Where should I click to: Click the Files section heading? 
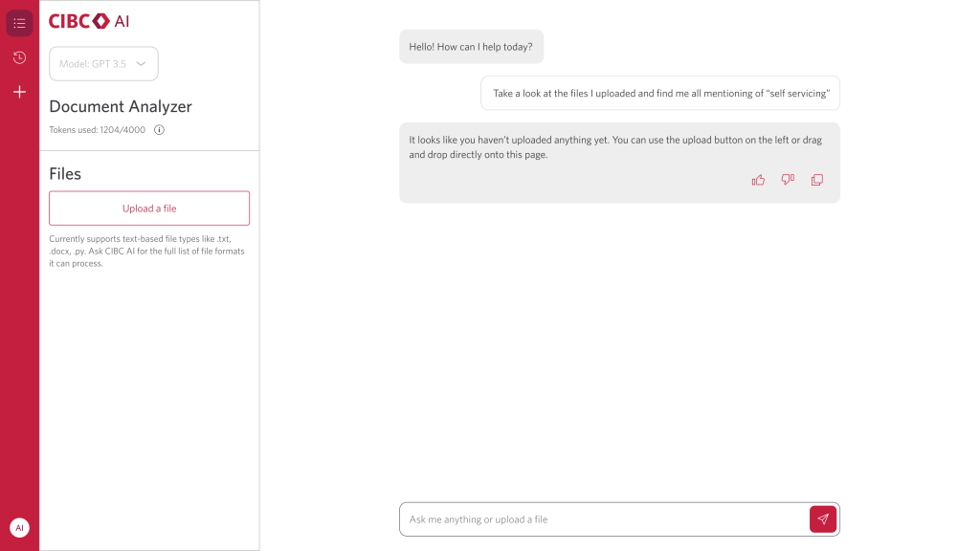(x=65, y=174)
